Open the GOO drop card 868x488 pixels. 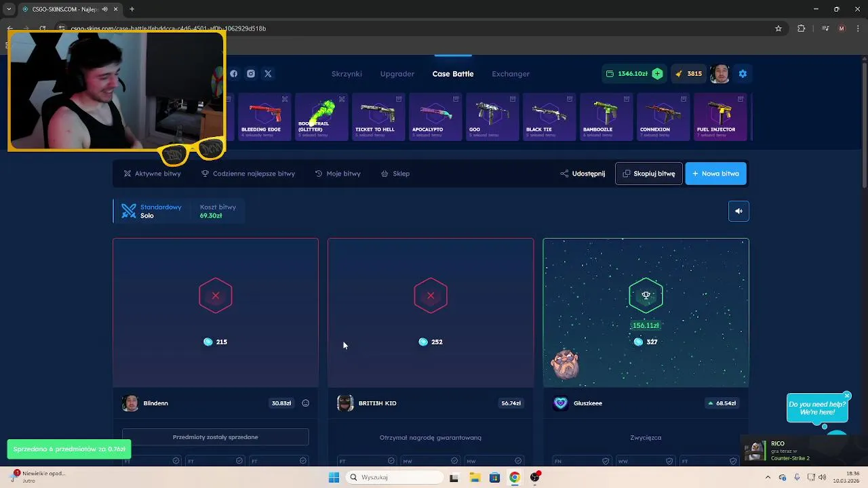(492, 117)
